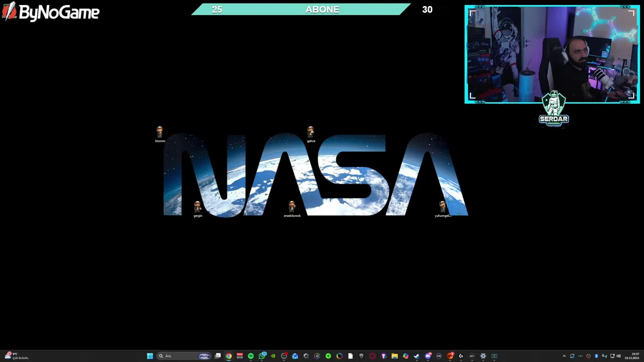Select the 'yuhumgeli...' desktop character

tap(443, 209)
